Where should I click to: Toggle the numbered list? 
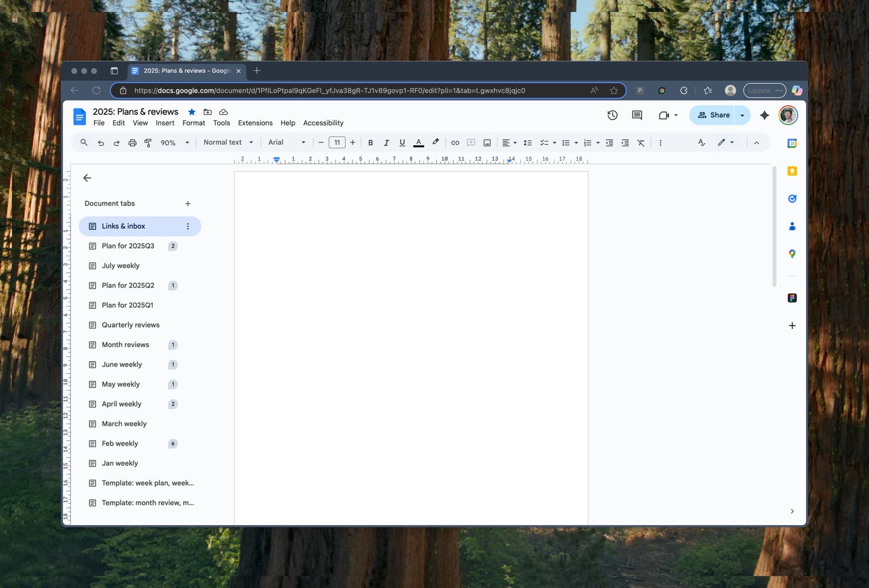(x=588, y=142)
